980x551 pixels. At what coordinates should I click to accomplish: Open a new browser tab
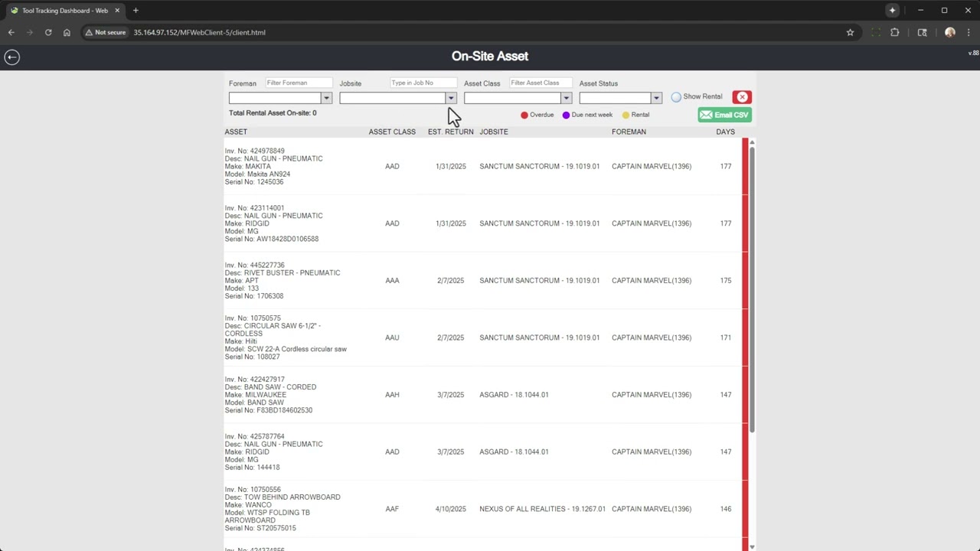tap(136, 11)
